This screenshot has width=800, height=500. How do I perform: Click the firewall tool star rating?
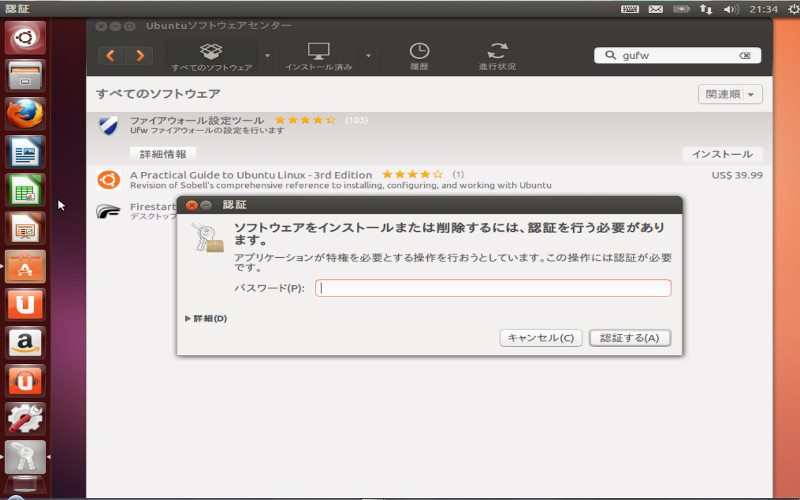click(x=305, y=120)
